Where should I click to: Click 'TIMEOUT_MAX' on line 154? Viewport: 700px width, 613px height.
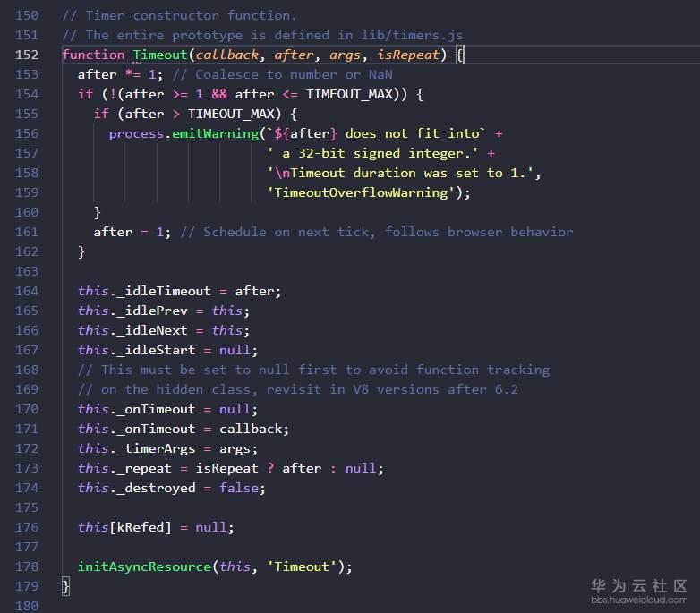[x=350, y=94]
